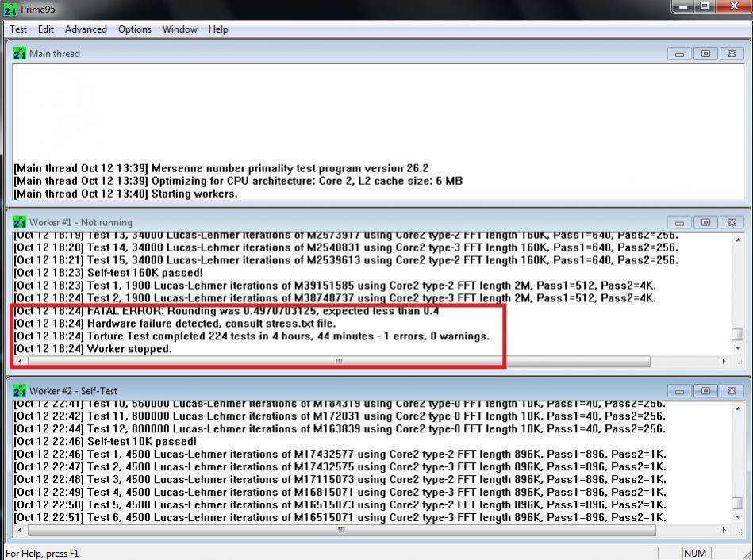Click the 'Worker stopped.' line
Image resolution: width=753 pixels, height=560 pixels.
click(x=93, y=349)
